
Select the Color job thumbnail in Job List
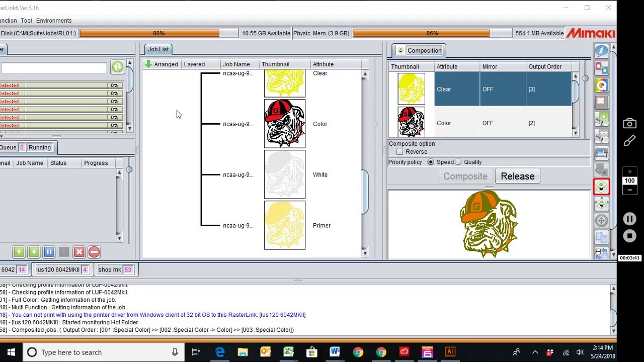285,124
